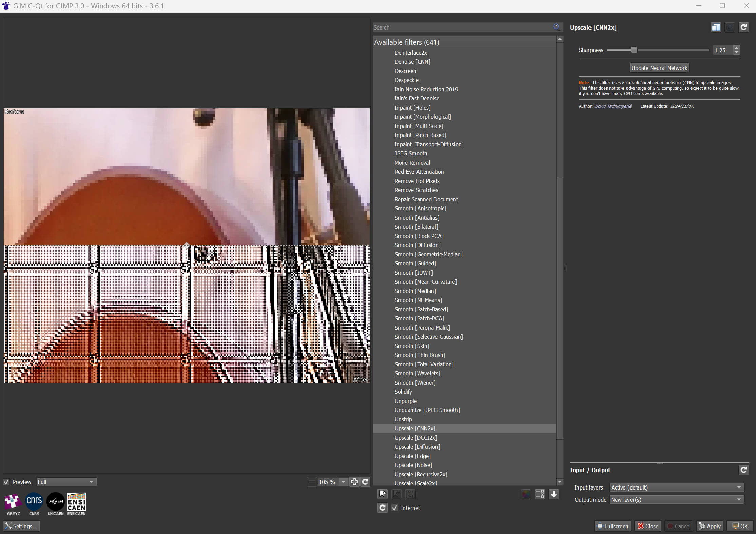Click the add fave bookmark icon
The width and height of the screenshot is (756, 534).
coord(383,494)
